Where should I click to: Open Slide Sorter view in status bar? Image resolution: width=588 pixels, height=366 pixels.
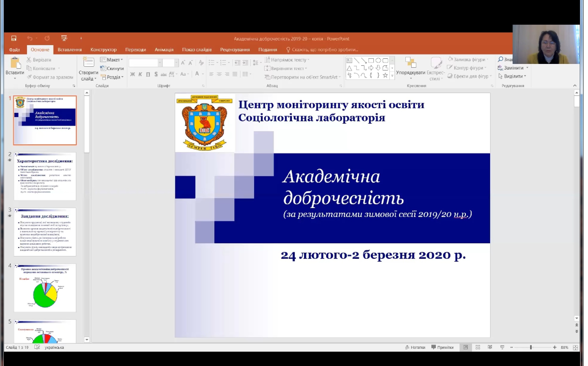(x=478, y=347)
